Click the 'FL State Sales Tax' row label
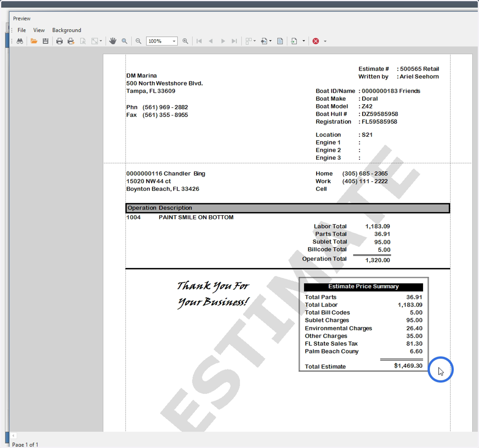 (331, 344)
